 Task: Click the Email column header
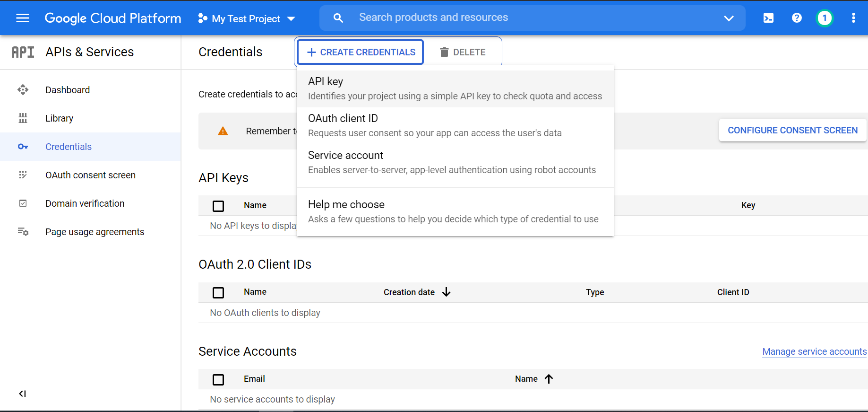tap(254, 379)
